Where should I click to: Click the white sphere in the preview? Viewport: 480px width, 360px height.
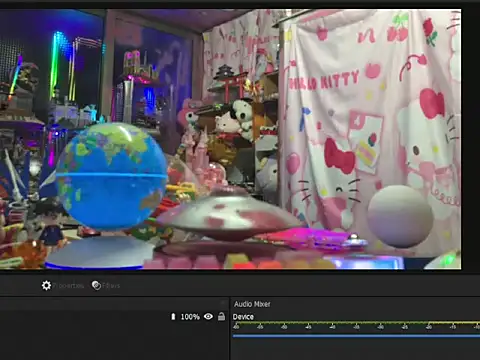(x=400, y=217)
